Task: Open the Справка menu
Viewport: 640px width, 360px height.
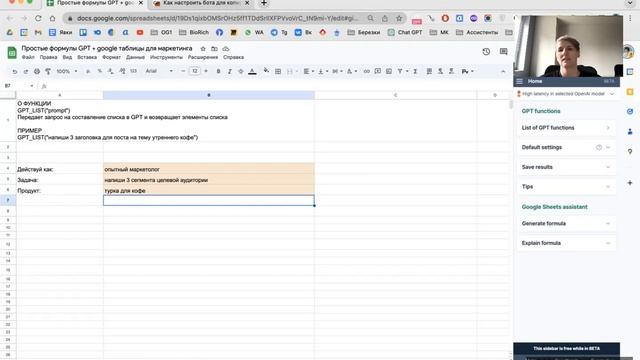Action: tap(233, 58)
